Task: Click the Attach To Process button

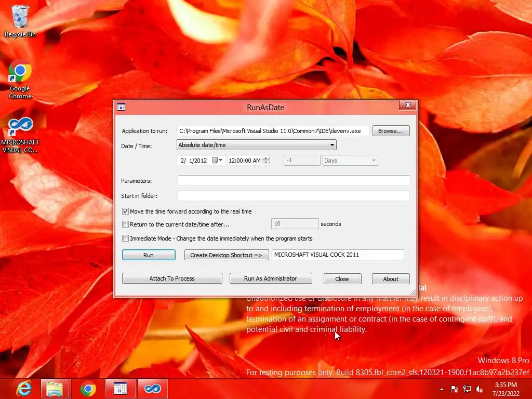Action: click(172, 278)
